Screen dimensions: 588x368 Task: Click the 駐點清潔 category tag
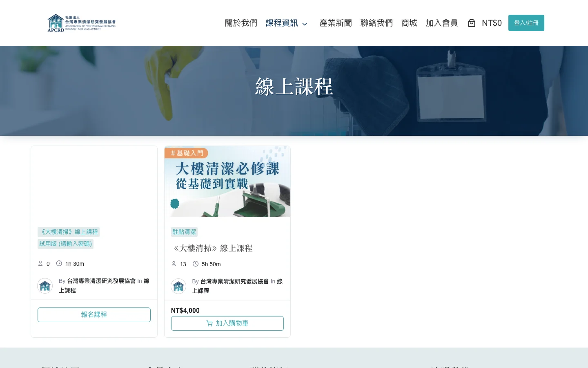coord(184,232)
